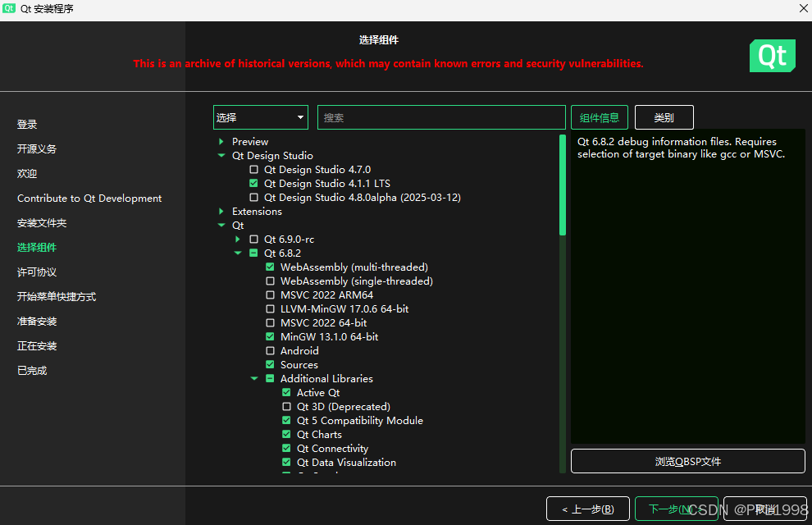812x525 pixels.
Task: Check the Qt 6.9.0-rc checkbox
Action: point(253,240)
